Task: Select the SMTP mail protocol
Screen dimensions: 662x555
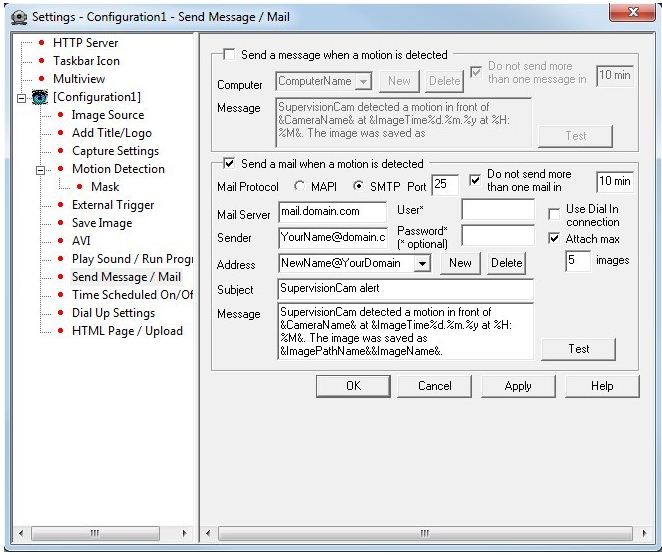Action: [358, 186]
